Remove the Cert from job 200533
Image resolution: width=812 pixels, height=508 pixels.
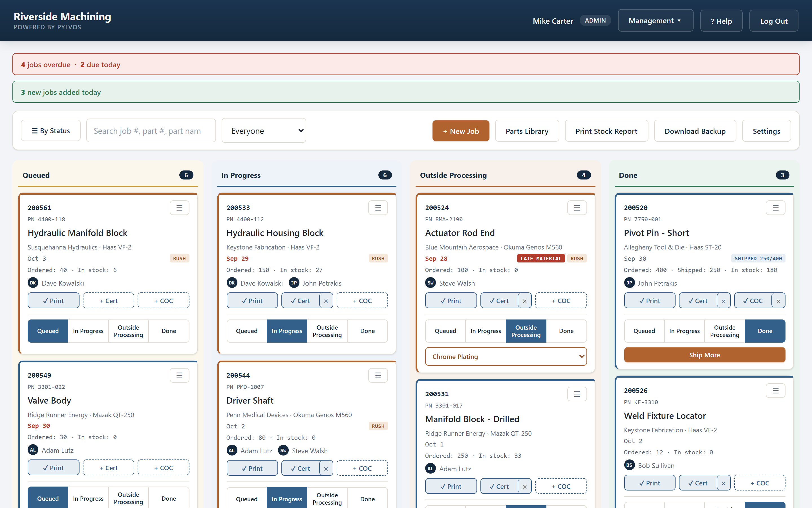(326, 301)
